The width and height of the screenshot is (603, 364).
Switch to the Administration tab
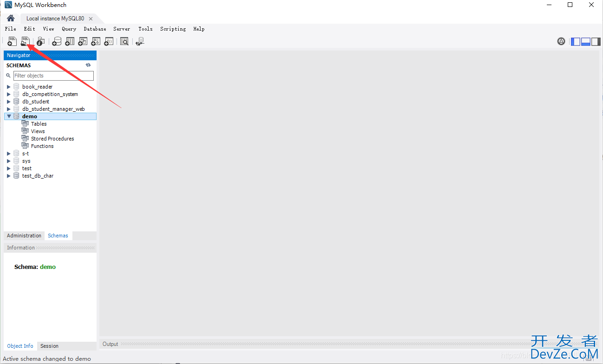click(x=24, y=236)
